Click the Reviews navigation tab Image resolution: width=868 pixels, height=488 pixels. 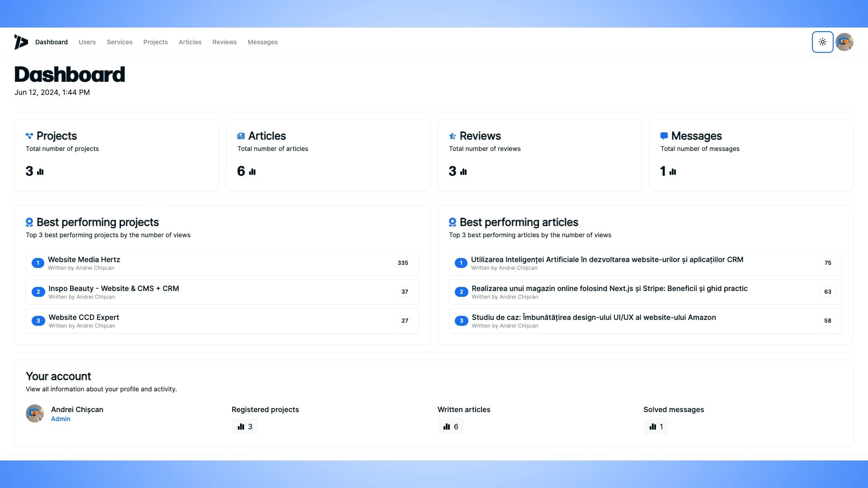[x=224, y=42]
